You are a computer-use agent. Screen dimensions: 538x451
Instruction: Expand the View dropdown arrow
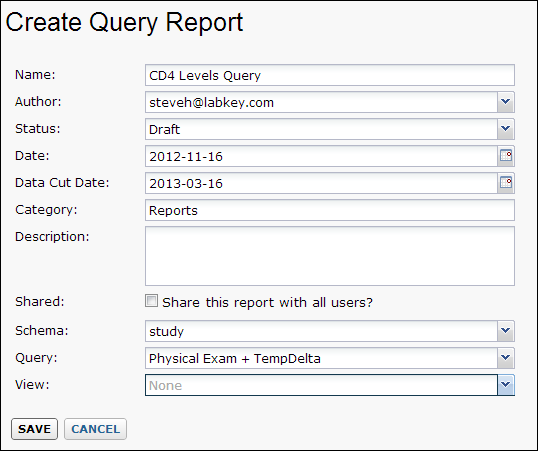[506, 385]
